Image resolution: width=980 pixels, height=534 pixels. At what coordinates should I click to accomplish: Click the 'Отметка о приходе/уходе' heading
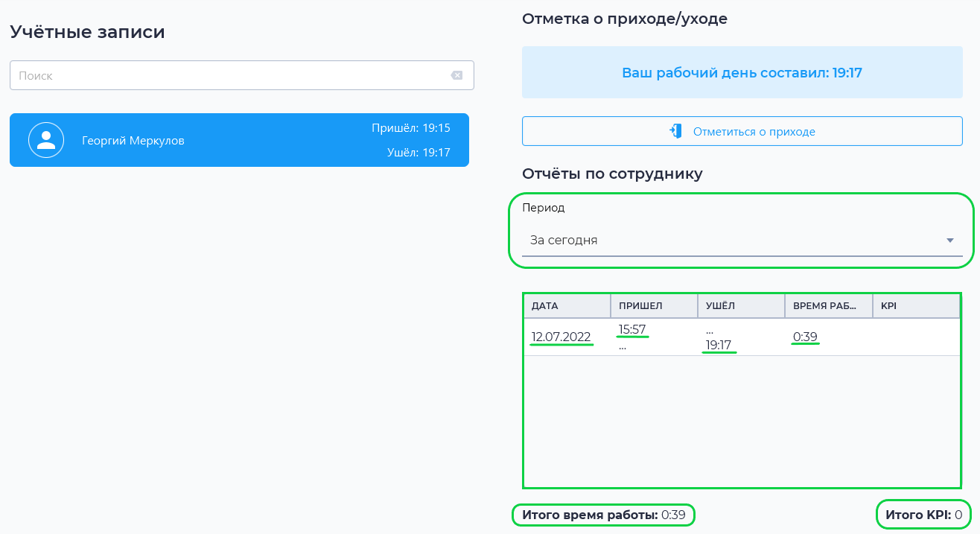[x=625, y=19]
